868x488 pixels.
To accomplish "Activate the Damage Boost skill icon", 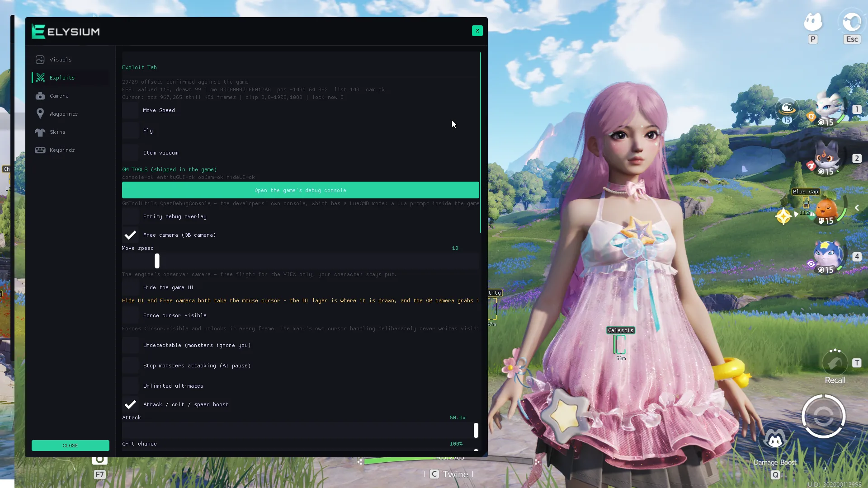I will tap(775, 439).
